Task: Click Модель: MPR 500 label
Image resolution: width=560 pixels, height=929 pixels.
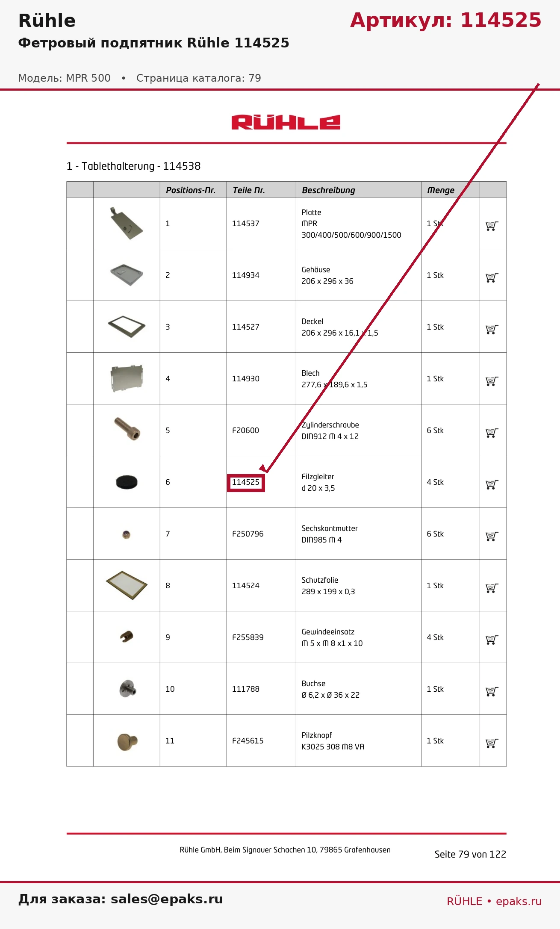Action: 65,78
